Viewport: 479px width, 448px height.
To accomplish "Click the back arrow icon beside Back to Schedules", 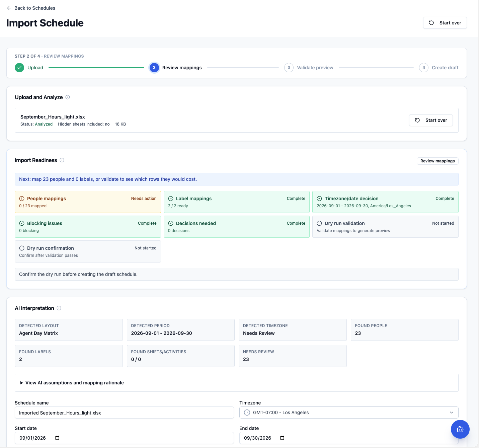I will (x=9, y=8).
